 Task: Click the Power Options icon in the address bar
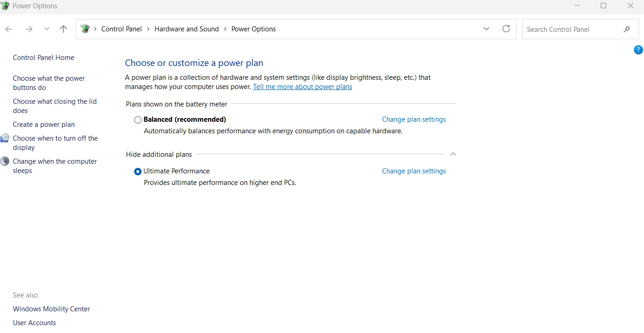pyautogui.click(x=85, y=29)
